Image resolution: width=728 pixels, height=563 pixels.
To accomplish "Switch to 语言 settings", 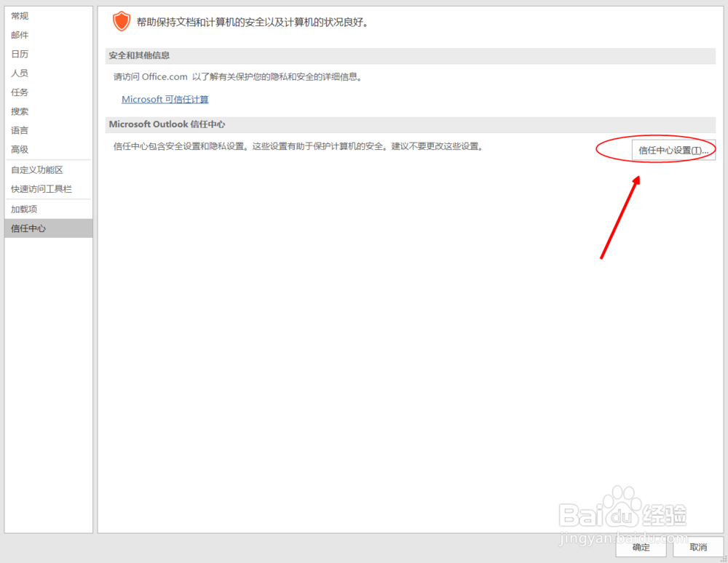I will coord(48,130).
